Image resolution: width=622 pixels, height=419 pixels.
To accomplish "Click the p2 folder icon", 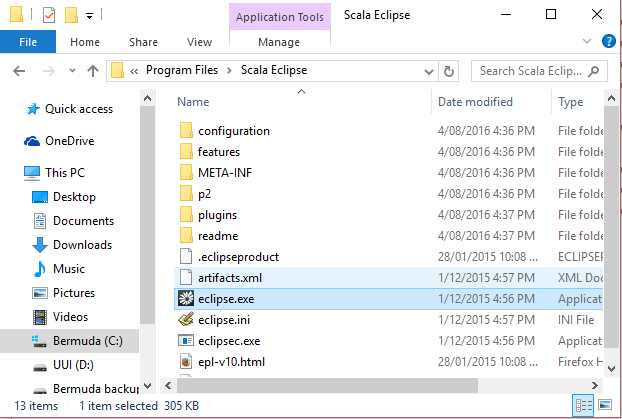I will [x=186, y=194].
